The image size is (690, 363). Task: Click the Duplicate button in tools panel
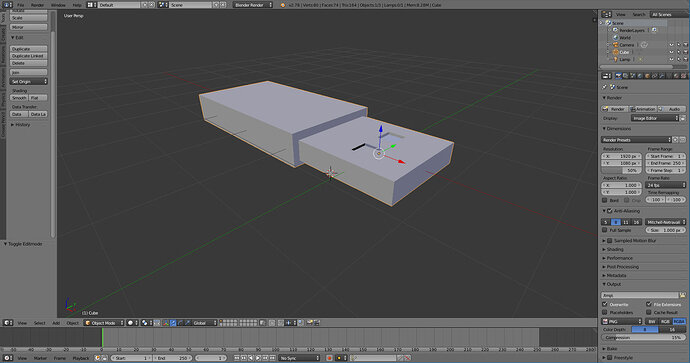point(29,49)
